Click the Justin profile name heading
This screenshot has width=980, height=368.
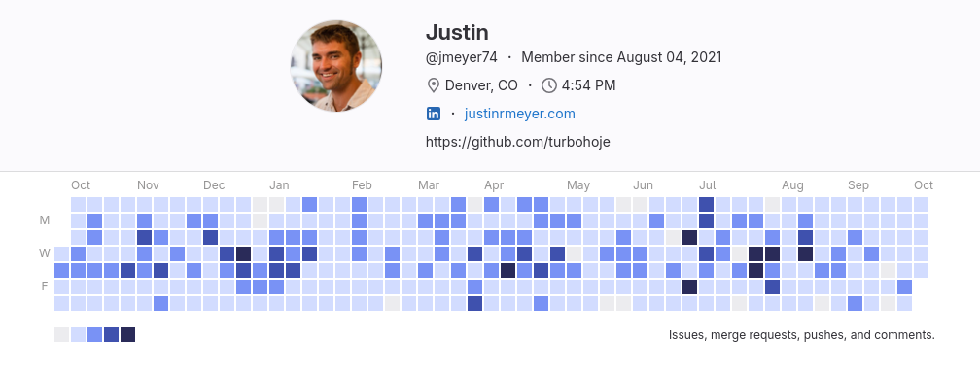click(x=457, y=32)
